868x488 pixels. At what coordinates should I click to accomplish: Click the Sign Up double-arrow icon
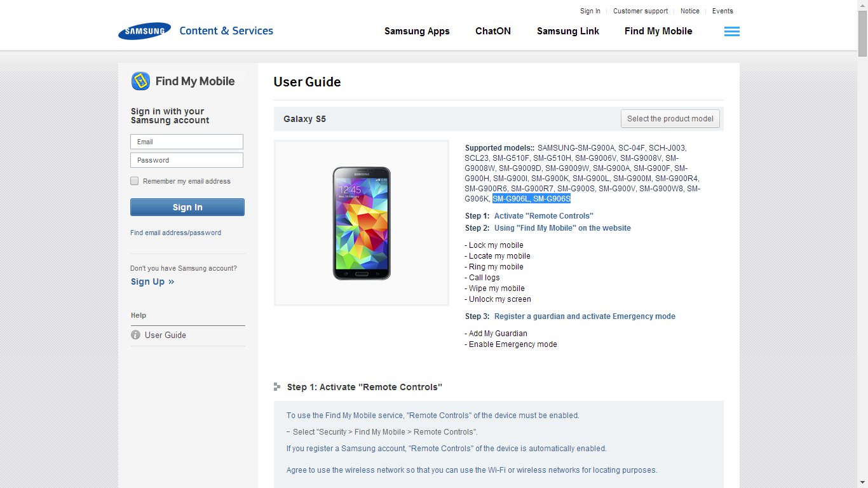point(172,282)
